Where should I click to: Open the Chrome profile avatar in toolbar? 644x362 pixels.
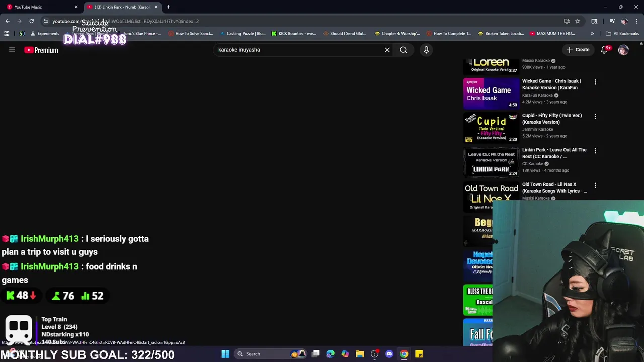pyautogui.click(x=624, y=21)
